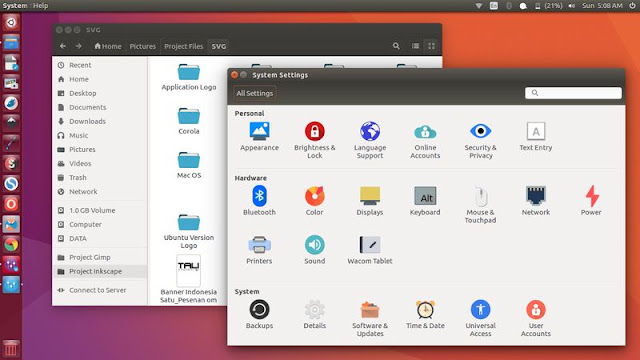
Task: Focus the System Settings search field
Action: (x=573, y=93)
